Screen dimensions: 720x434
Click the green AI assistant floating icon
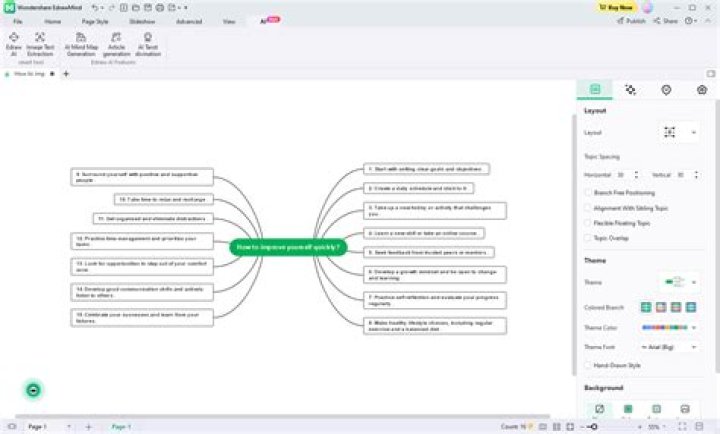point(33,389)
